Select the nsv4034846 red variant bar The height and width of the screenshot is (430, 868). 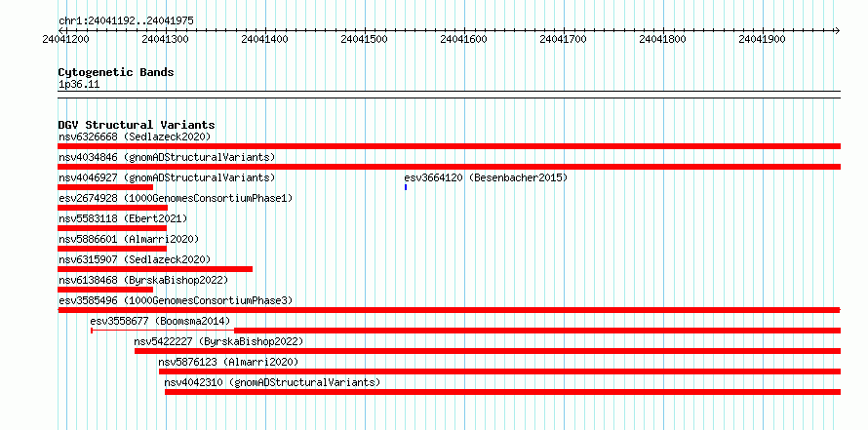(x=449, y=167)
